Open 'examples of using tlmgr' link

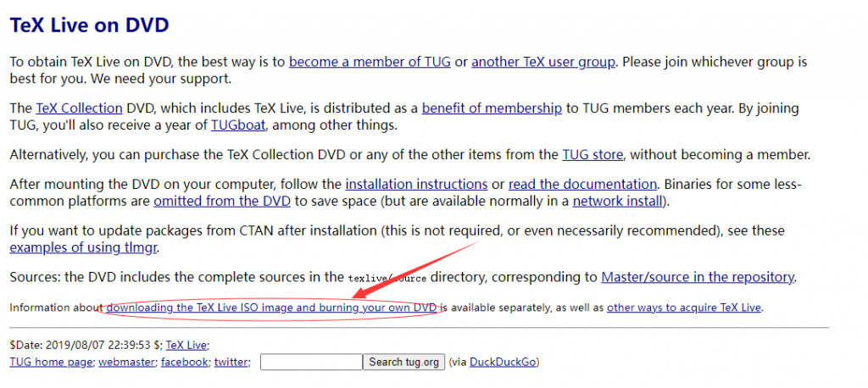[x=84, y=247]
